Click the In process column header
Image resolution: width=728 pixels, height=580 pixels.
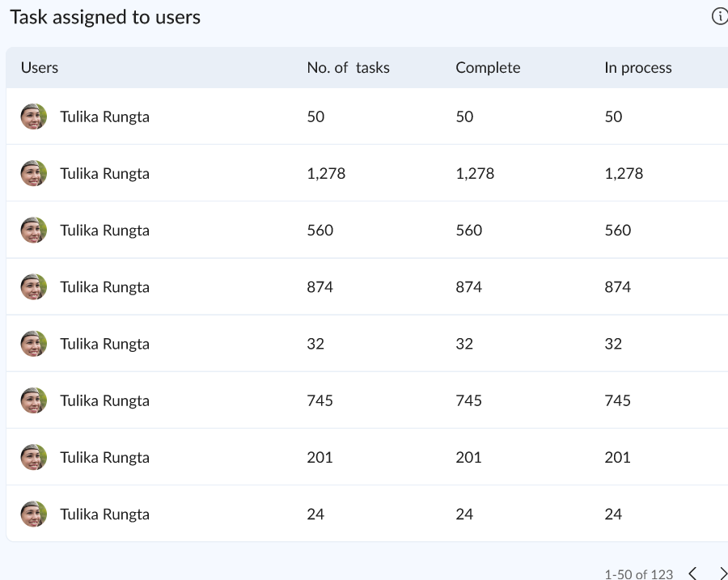(x=637, y=68)
